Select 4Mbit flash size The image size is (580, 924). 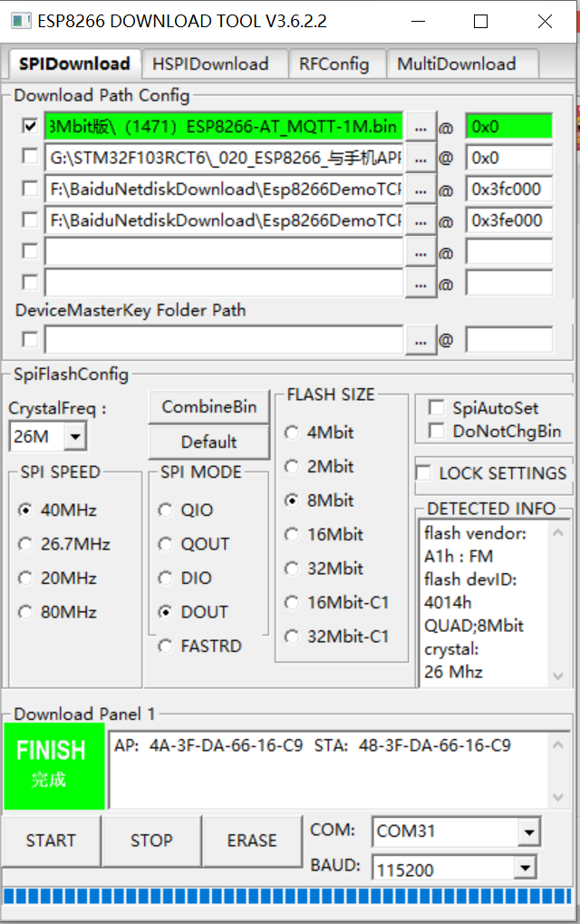coord(319,433)
